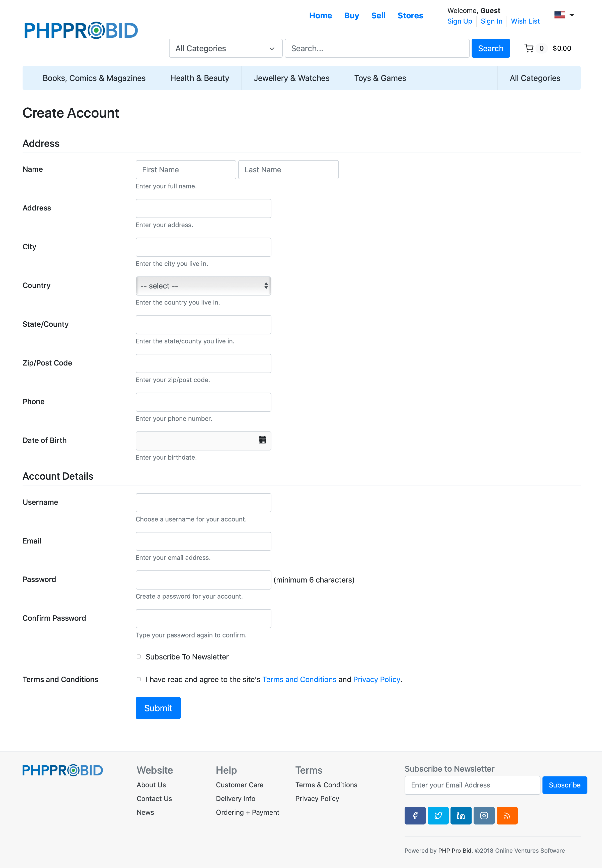The height and width of the screenshot is (868, 602).
Task: Click the Username input field
Action: (203, 502)
